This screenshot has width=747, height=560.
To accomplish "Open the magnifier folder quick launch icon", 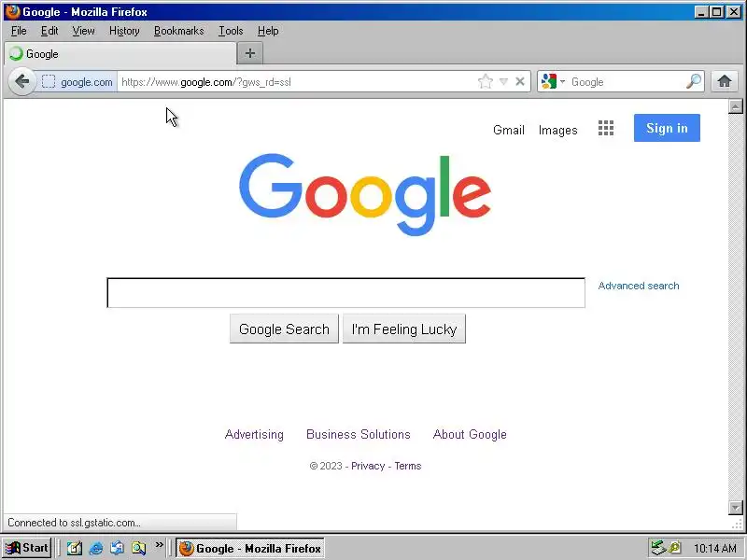I will point(138,548).
